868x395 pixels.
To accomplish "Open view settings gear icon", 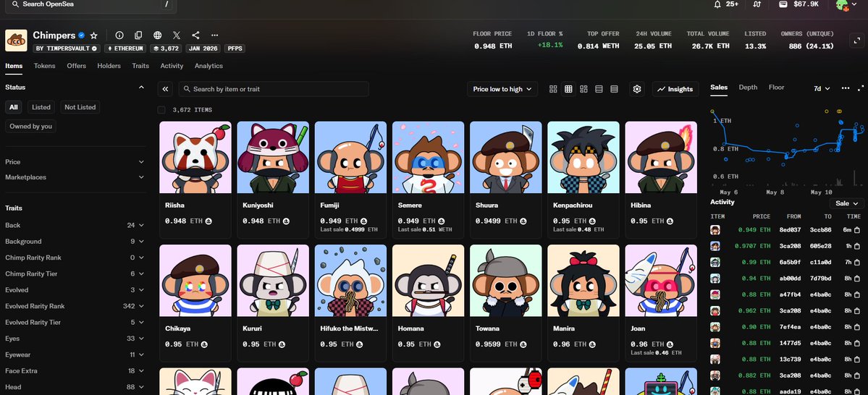I will click(x=637, y=89).
